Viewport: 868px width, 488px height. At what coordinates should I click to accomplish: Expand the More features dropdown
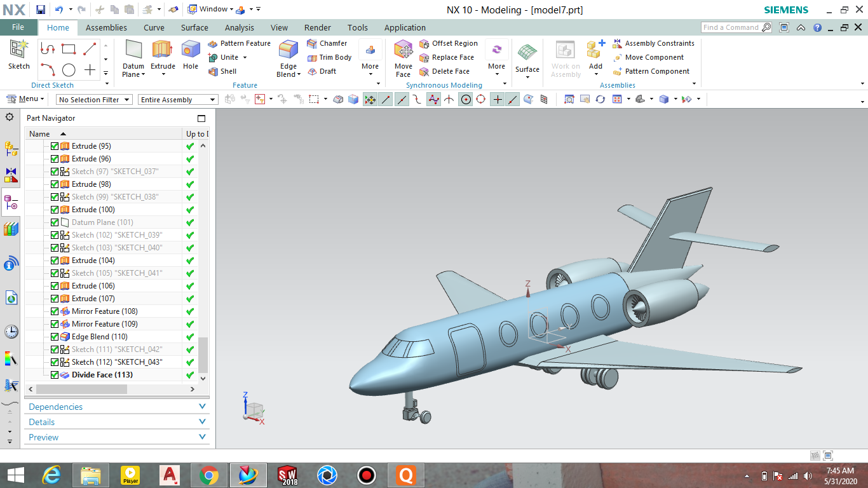click(370, 58)
